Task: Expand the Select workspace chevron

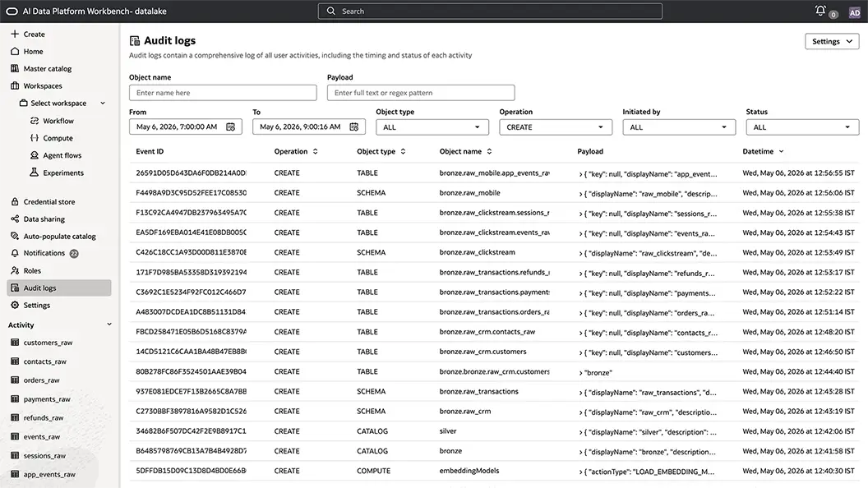Action: click(x=103, y=103)
